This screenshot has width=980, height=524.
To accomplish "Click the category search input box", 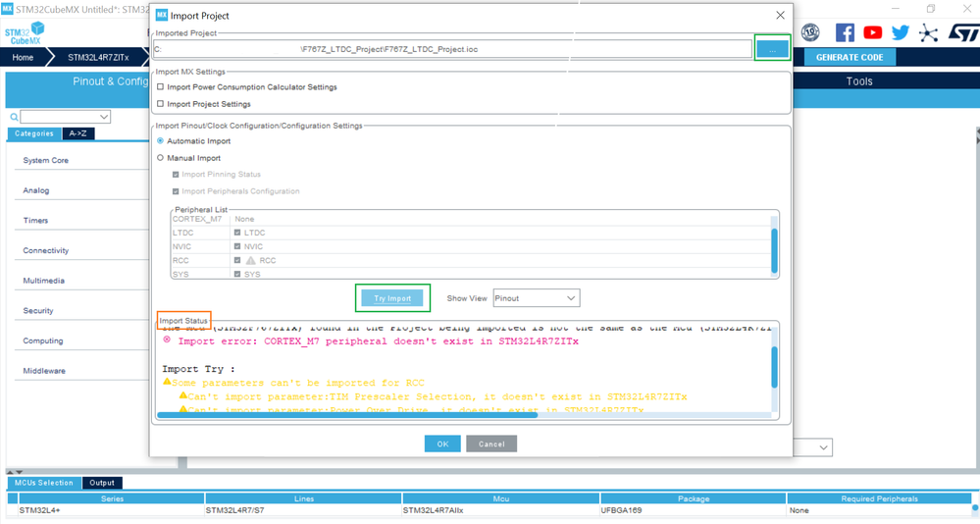I will [60, 117].
